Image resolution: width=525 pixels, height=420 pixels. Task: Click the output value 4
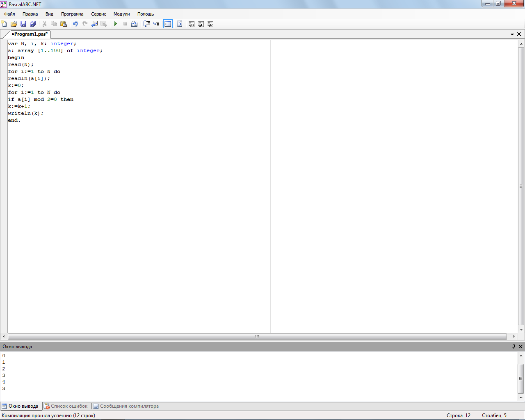tap(4, 382)
